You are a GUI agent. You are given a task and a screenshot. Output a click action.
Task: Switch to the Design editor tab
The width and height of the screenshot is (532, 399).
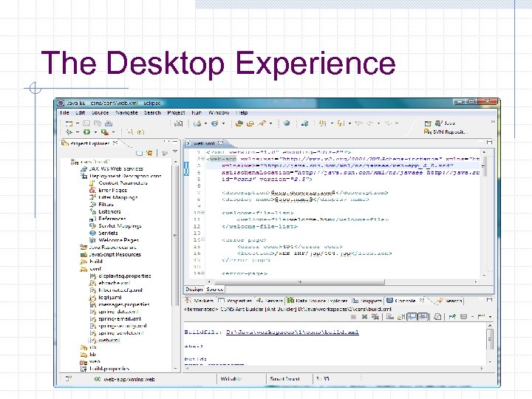pos(194,290)
